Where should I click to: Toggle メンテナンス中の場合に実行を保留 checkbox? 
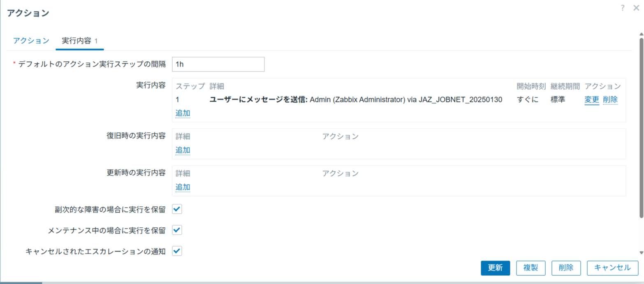(x=177, y=230)
